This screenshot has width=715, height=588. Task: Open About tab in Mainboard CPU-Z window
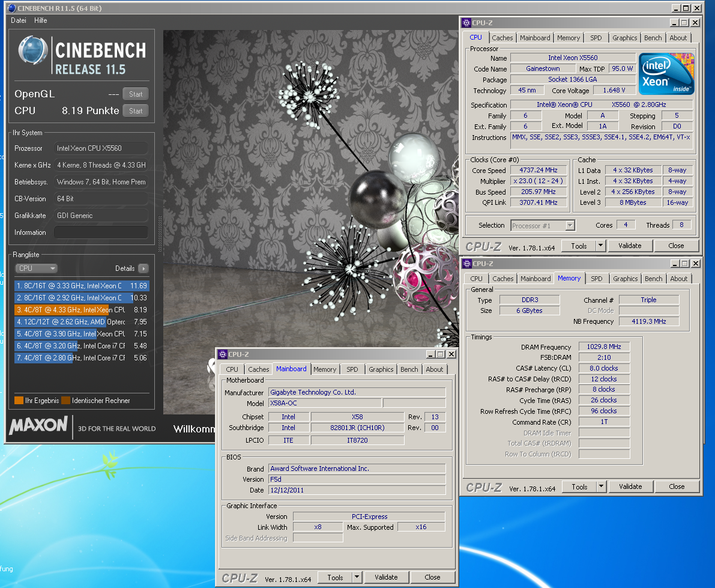434,369
